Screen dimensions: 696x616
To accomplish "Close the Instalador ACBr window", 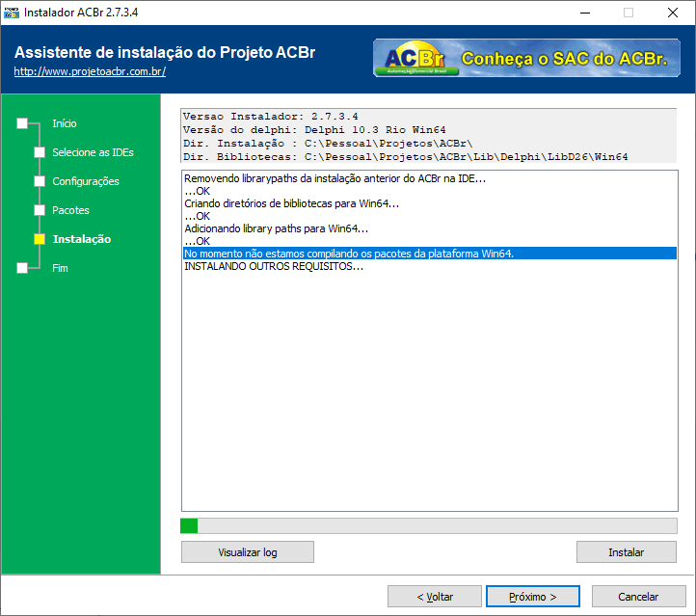I will pyautogui.click(x=673, y=13).
